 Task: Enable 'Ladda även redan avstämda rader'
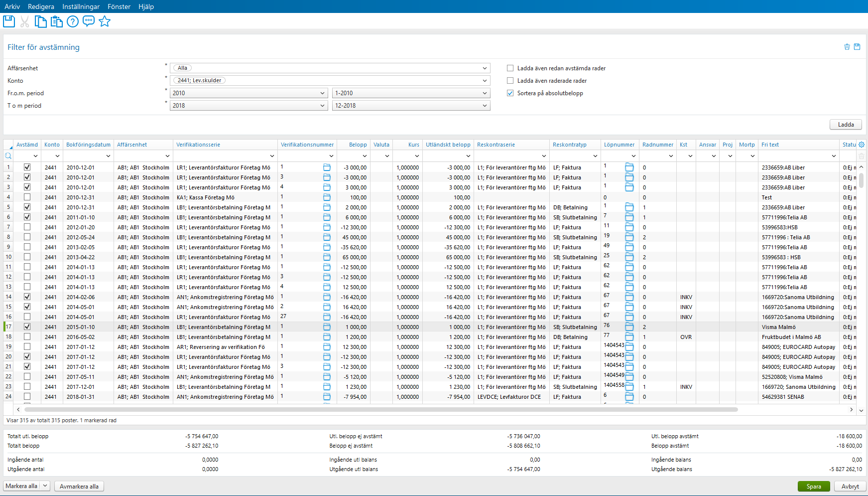tap(510, 68)
